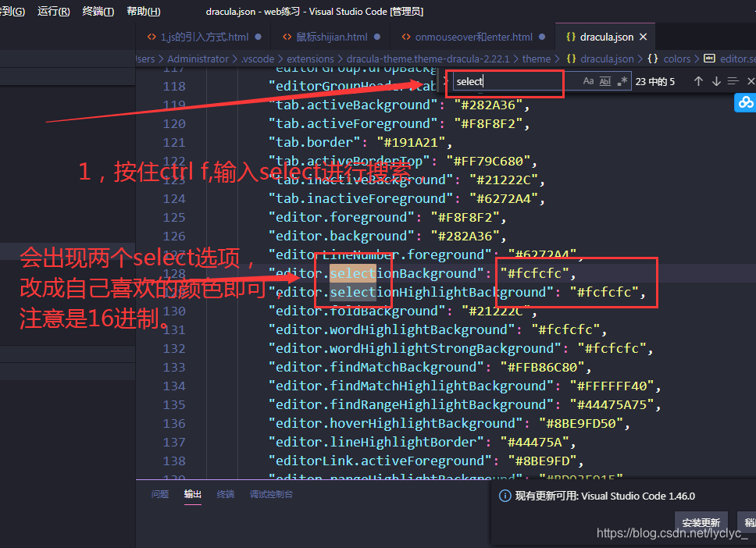756x548 pixels.
Task: Click the colors breadcrumb
Action: pyautogui.click(x=677, y=59)
